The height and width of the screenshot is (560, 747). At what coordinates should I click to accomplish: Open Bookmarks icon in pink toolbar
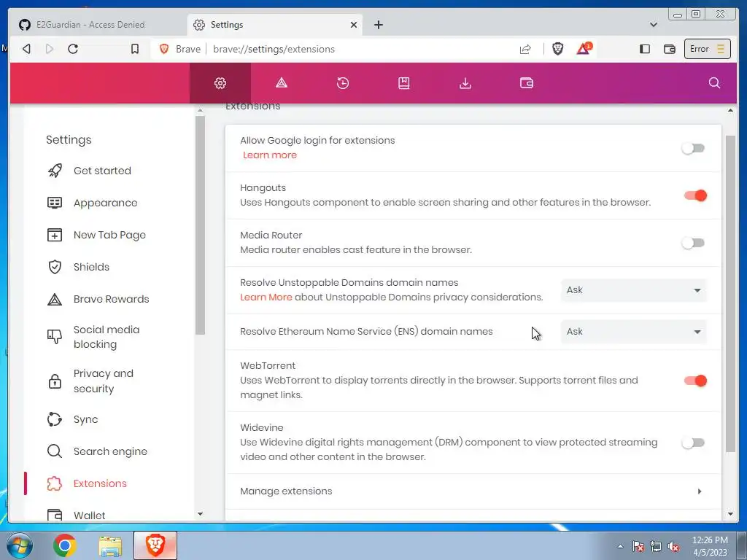click(403, 83)
